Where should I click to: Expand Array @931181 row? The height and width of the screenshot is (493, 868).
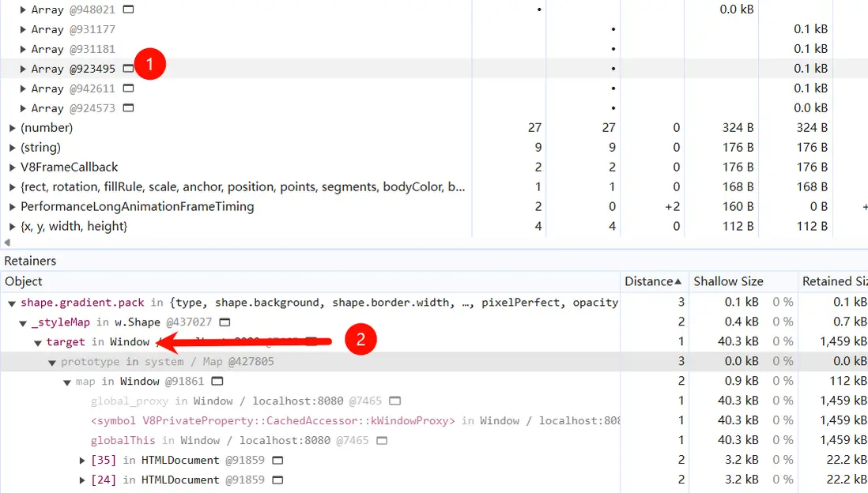point(23,49)
